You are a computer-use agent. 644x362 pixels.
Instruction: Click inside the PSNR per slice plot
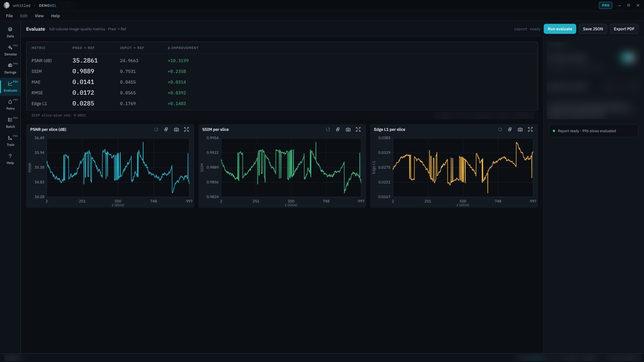pos(118,167)
